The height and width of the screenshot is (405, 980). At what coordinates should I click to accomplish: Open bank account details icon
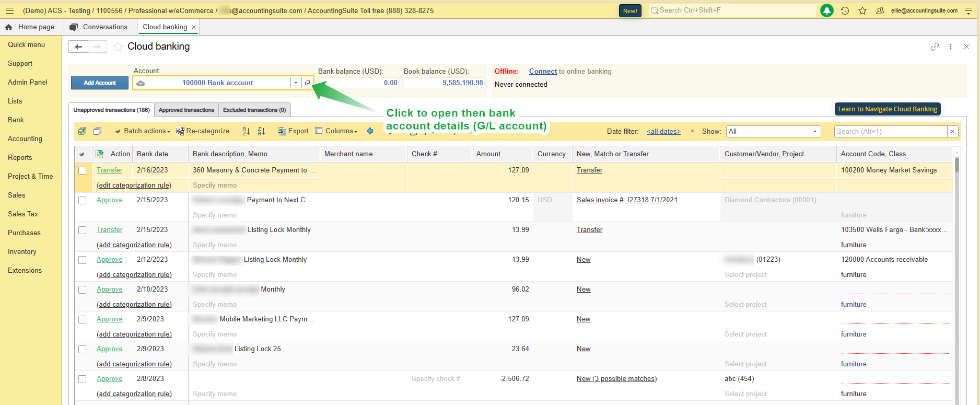click(x=308, y=83)
